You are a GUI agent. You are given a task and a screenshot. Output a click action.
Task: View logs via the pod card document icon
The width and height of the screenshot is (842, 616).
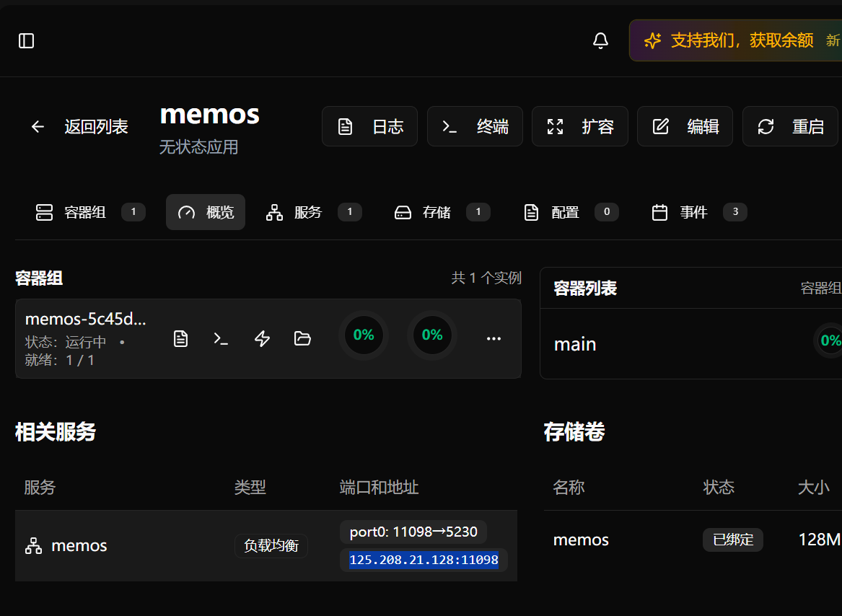180,338
